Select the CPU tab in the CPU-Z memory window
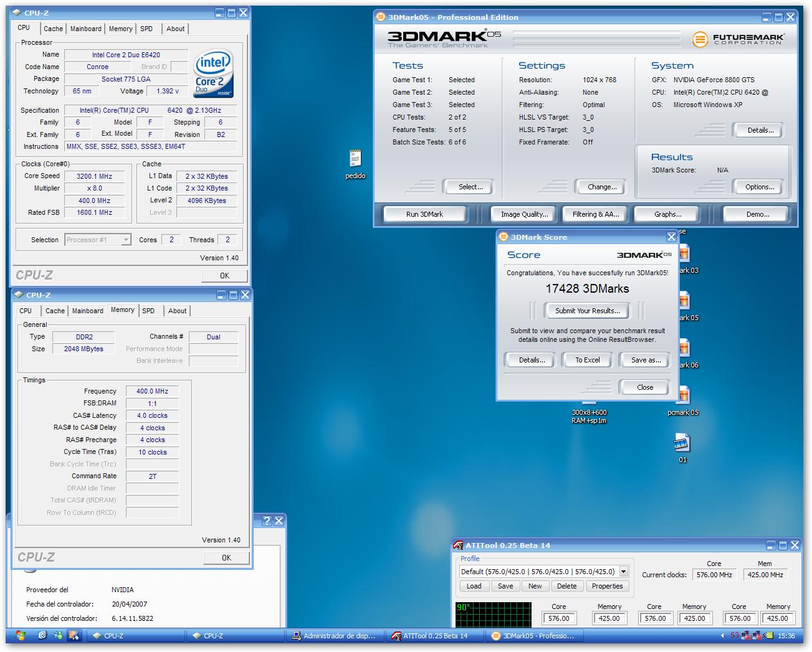The width and height of the screenshot is (812, 652). click(x=26, y=311)
